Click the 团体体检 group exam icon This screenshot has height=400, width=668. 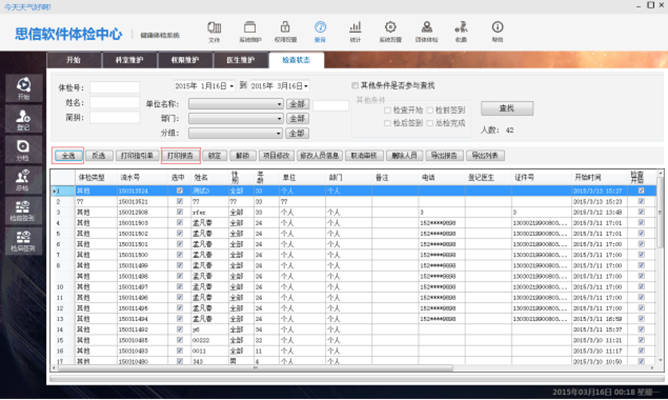coord(426,32)
